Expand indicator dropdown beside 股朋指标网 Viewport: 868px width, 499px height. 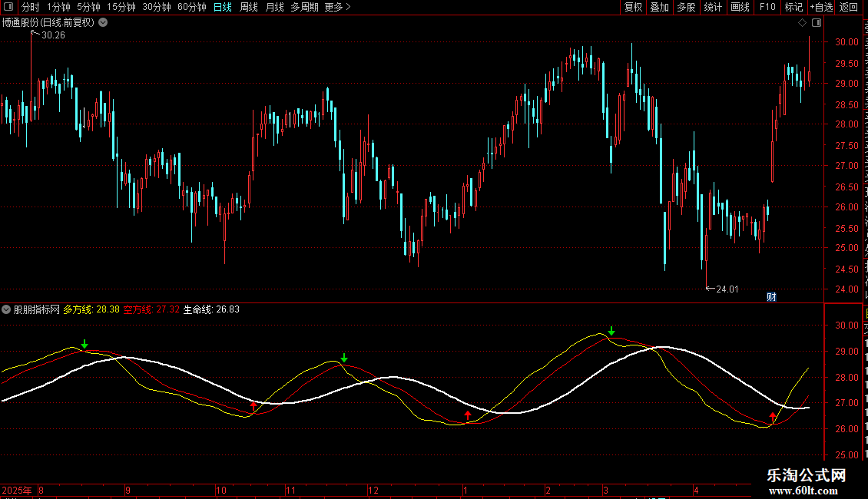tap(6, 309)
